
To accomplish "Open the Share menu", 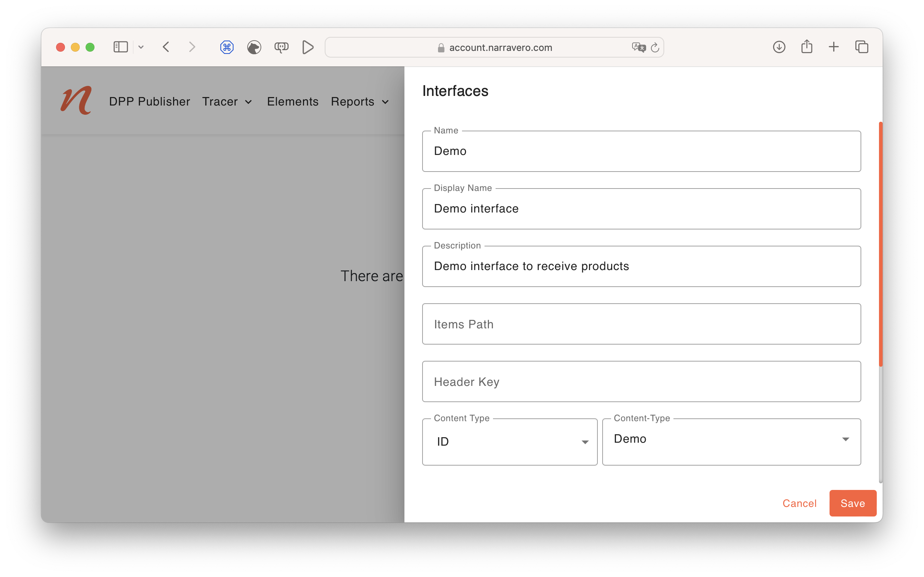I will click(806, 47).
